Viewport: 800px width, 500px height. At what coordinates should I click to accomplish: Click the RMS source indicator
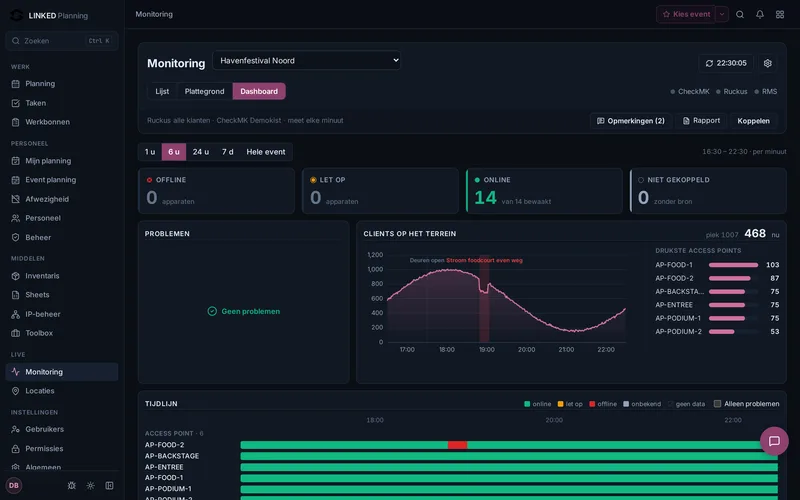click(x=766, y=91)
